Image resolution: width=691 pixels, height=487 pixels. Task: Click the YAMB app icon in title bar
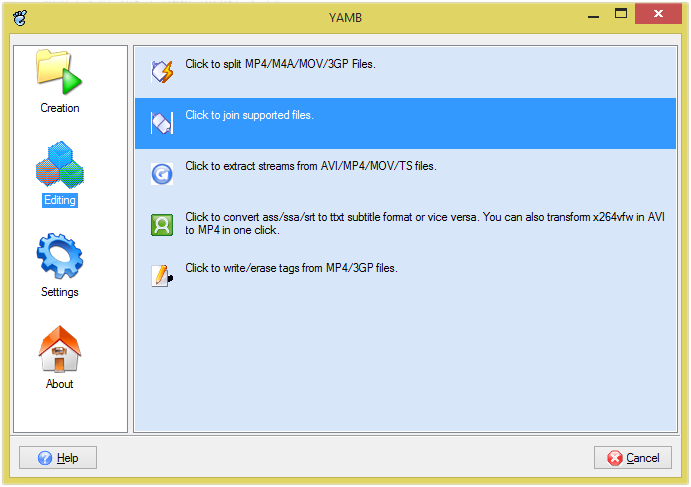20,18
